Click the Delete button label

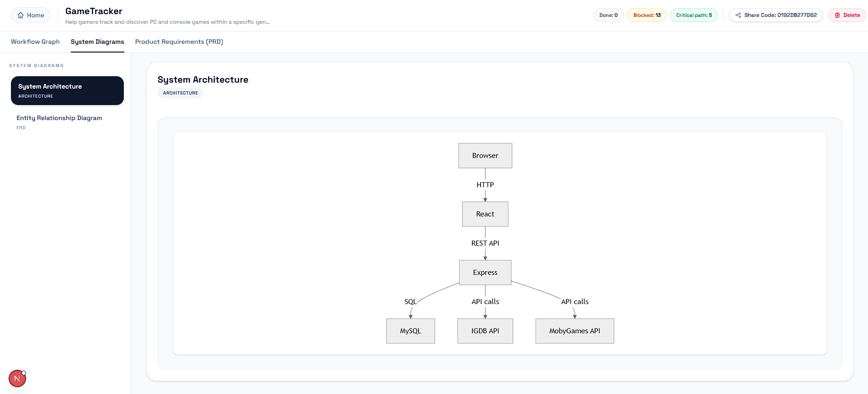(x=852, y=15)
